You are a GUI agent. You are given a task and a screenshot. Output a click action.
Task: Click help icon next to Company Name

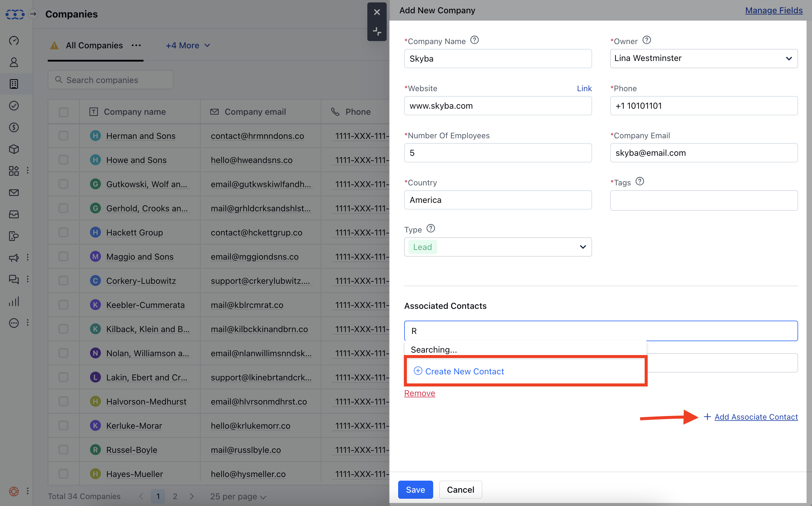[475, 40]
